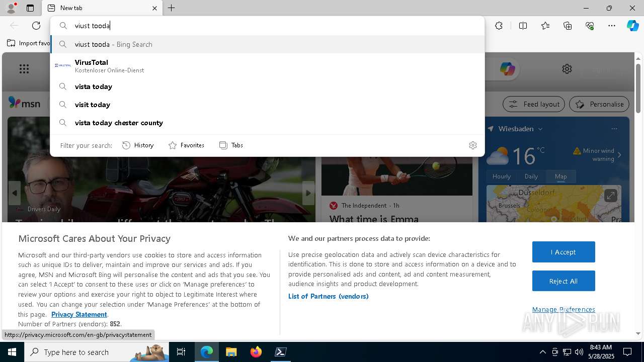Image resolution: width=644 pixels, height=362 pixels.
Task: Refresh the page
Action: pos(36,26)
